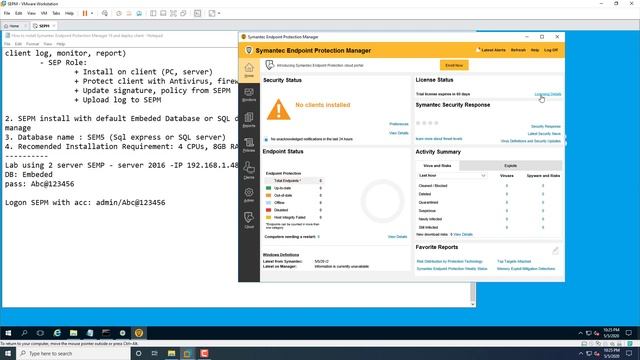Open Cloud in the SEPM sidebar

coord(249,220)
